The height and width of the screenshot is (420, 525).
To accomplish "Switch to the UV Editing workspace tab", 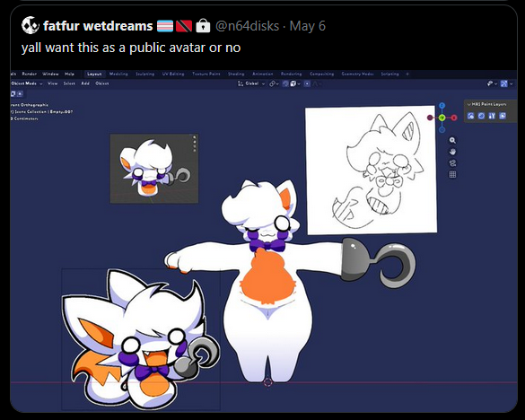I will coord(173,74).
